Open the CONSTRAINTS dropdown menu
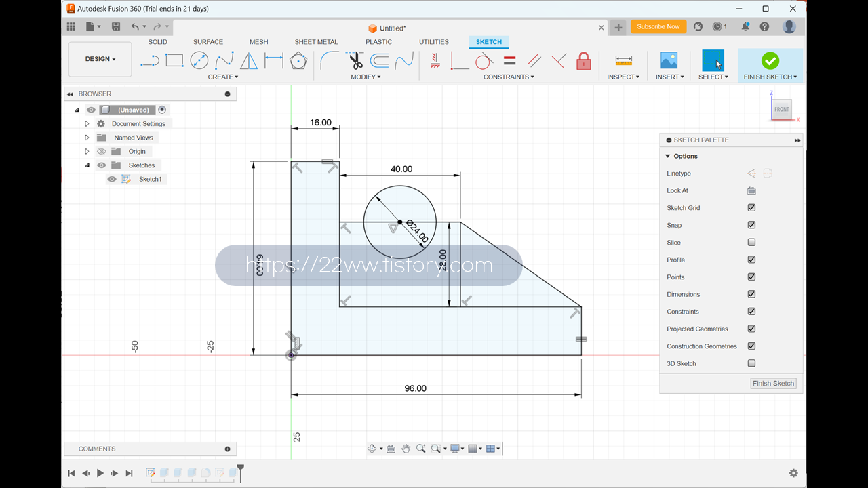 509,77
